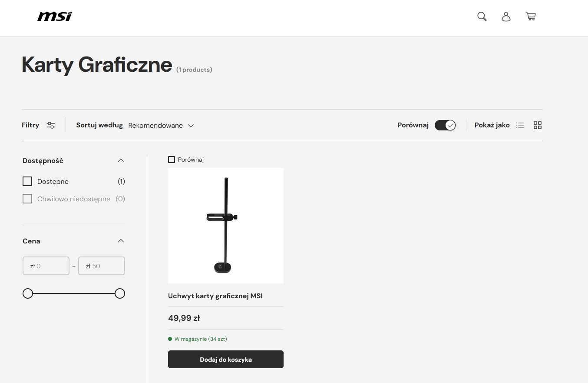Click the Filtry filter sliders icon
This screenshot has width=588, height=383.
pos(51,125)
